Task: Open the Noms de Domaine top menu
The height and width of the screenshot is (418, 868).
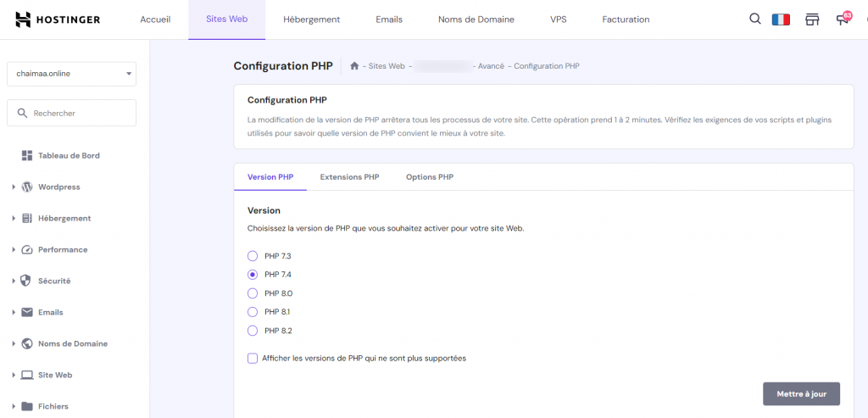Action: pyautogui.click(x=476, y=20)
